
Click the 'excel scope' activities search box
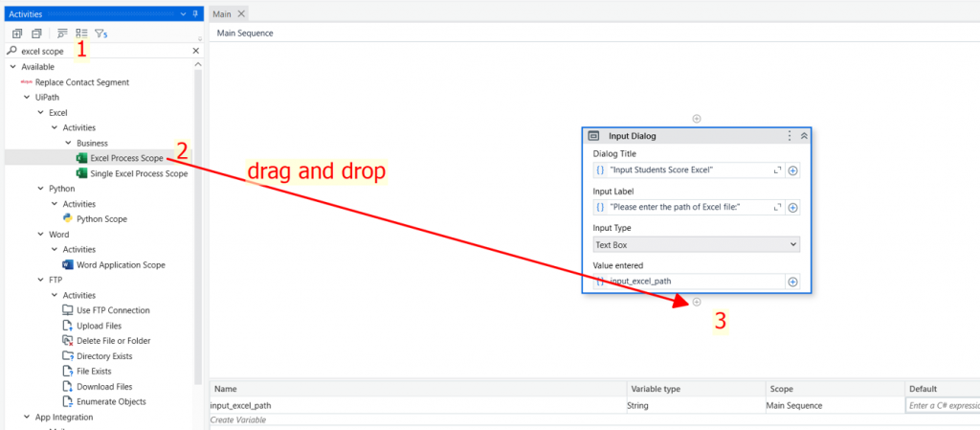click(103, 52)
